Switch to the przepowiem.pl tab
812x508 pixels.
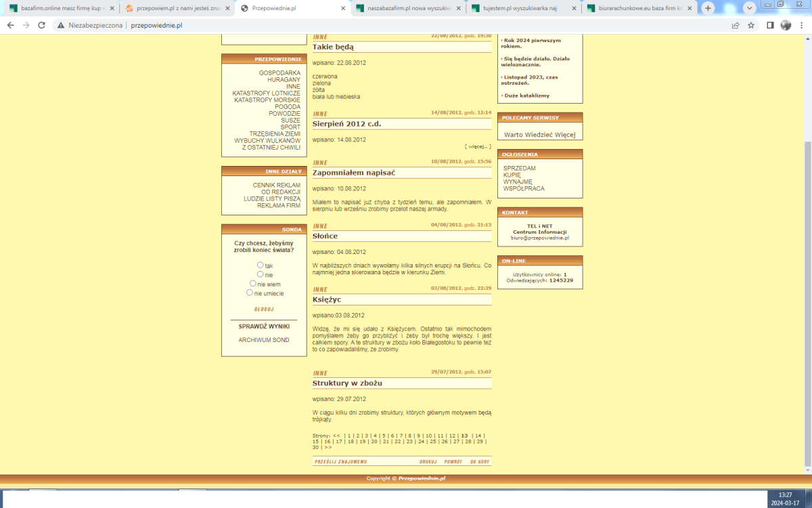[175, 9]
